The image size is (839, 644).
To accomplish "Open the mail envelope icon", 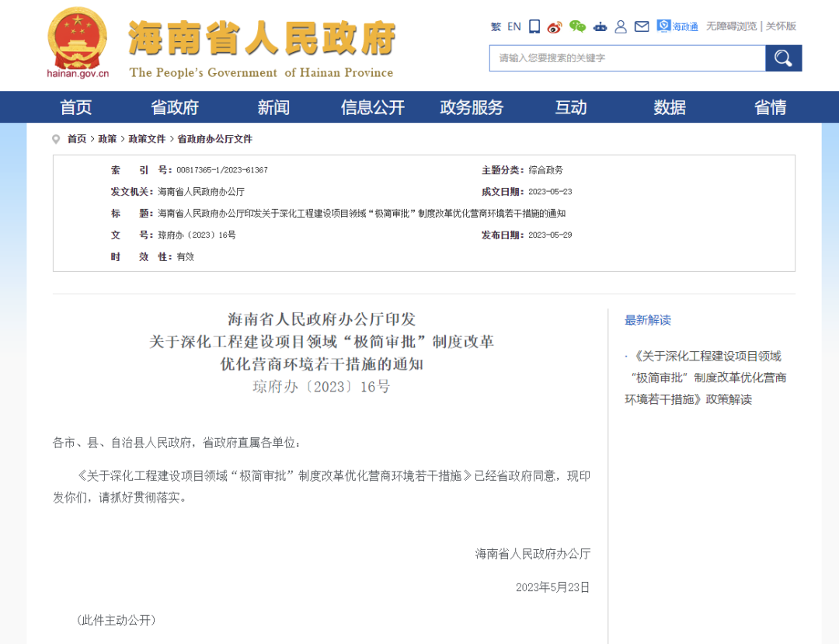I will 642,26.
